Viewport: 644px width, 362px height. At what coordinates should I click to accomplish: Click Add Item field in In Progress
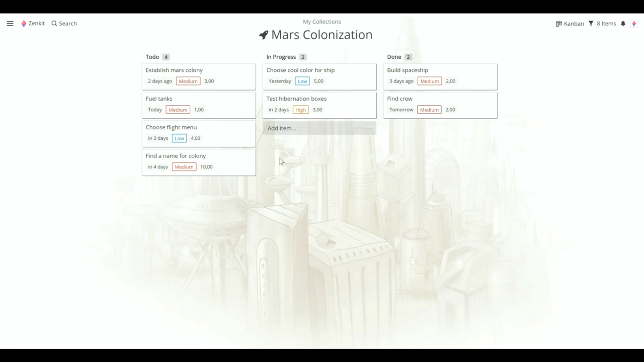(x=319, y=128)
